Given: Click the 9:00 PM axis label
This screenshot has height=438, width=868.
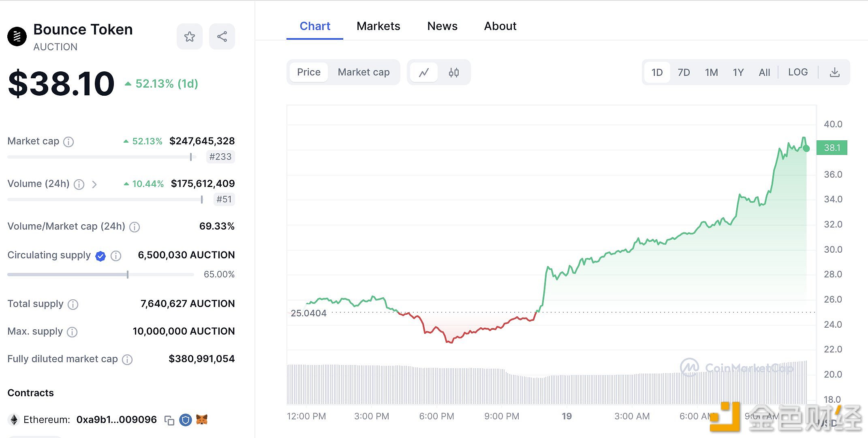Looking at the screenshot, I should click(x=502, y=416).
